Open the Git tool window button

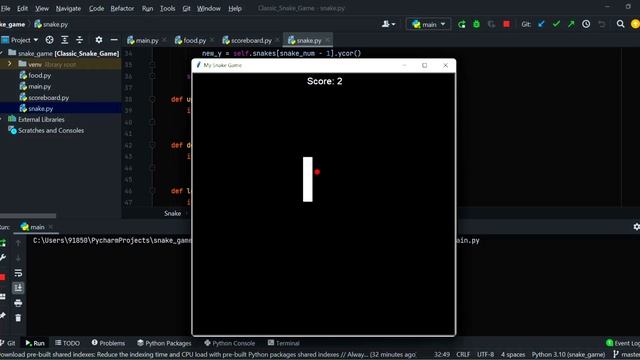8,343
